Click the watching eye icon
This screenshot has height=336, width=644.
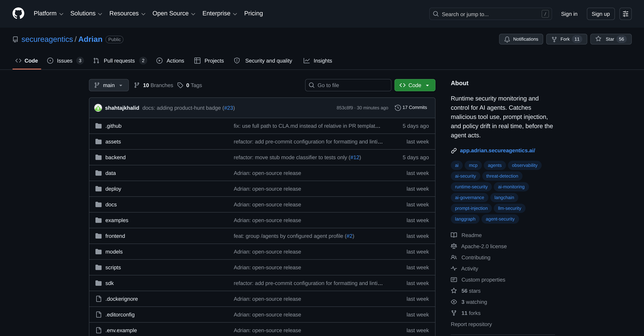tap(454, 302)
